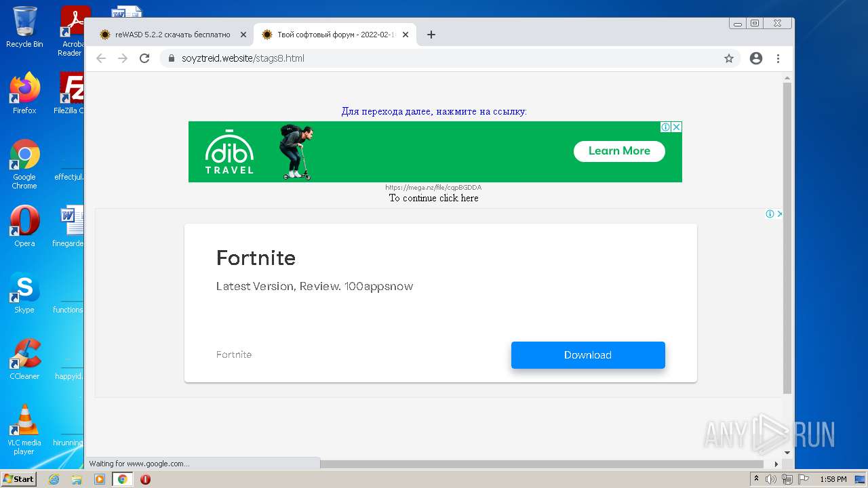This screenshot has width=868, height=488.
Task: Click the address bar URL
Action: point(243,58)
